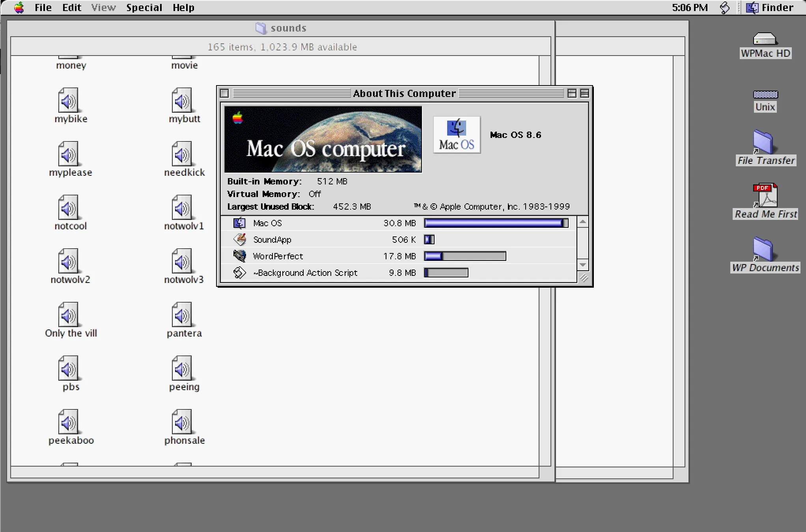Click the SoundApp application icon in list
806x532 pixels.
[x=239, y=239]
